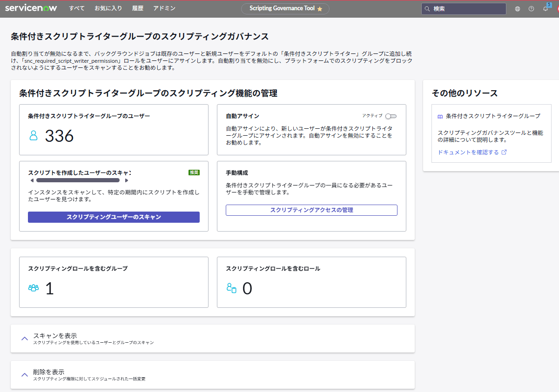Open the お気に入り menu

[108, 8]
